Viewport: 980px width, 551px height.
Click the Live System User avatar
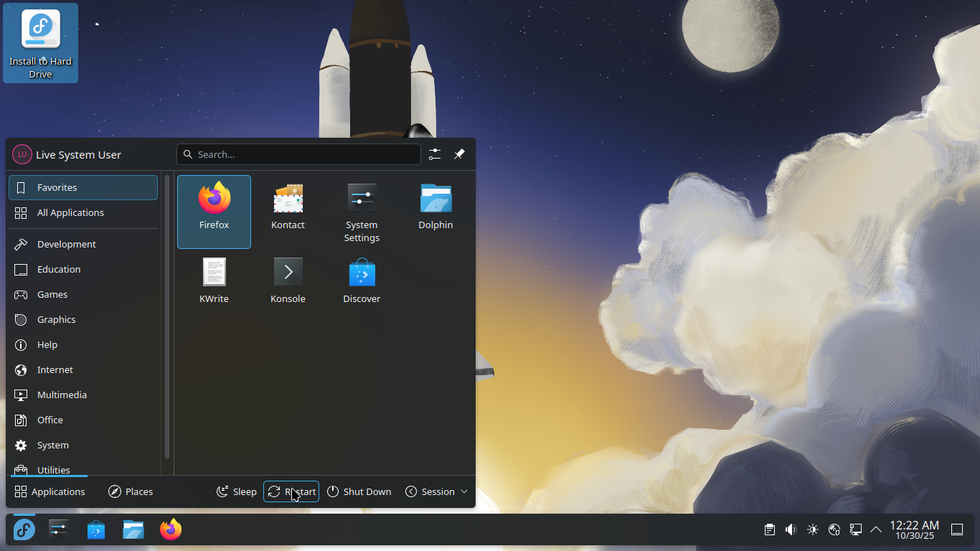pyautogui.click(x=22, y=154)
